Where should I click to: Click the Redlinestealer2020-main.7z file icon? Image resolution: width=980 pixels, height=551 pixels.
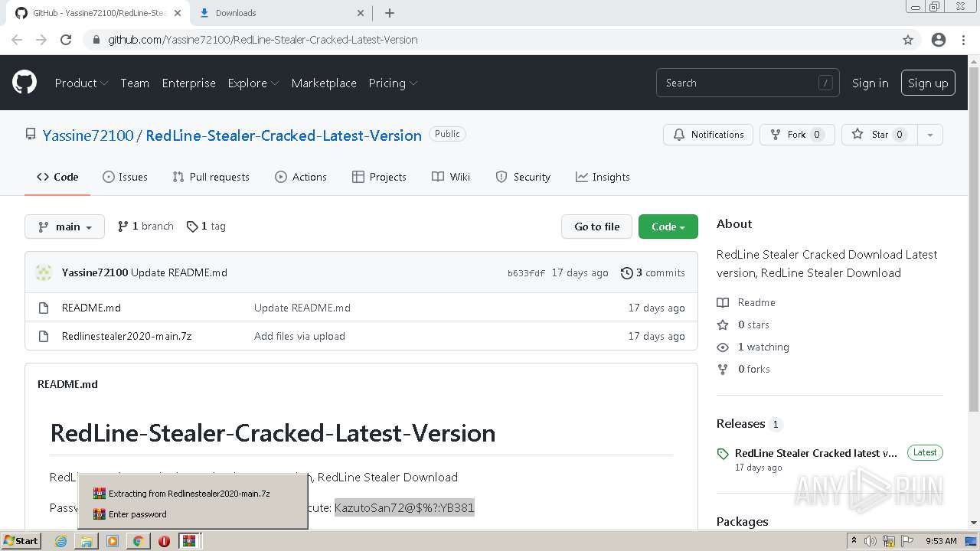[44, 336]
